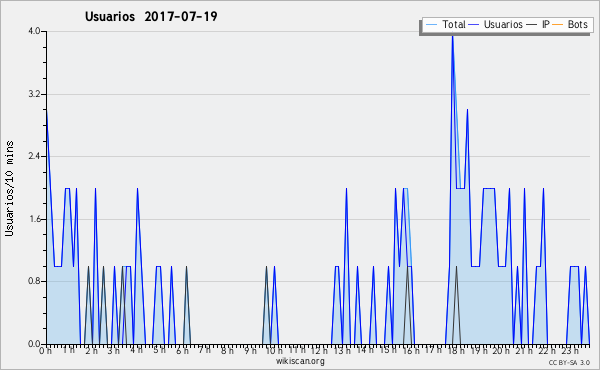Click the 17 h x-axis label
The height and width of the screenshot is (370, 600).
coord(433,350)
